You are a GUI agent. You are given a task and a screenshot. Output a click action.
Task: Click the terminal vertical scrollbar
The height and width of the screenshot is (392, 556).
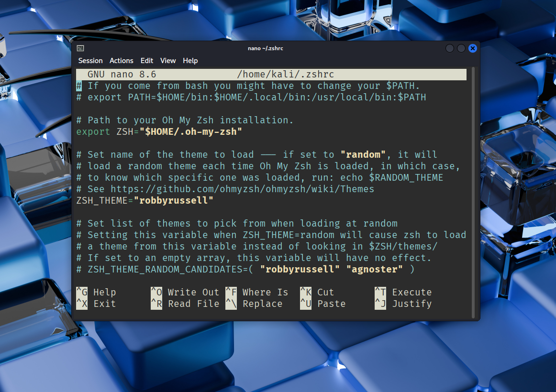(x=473, y=193)
